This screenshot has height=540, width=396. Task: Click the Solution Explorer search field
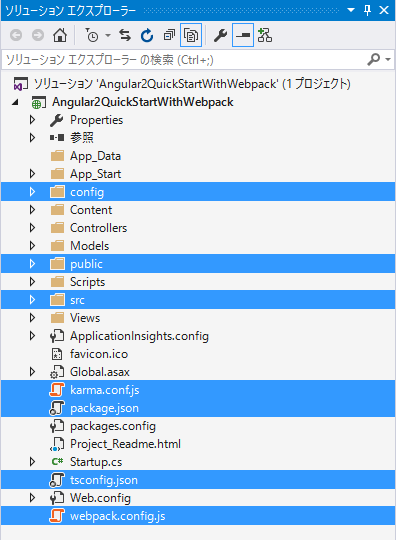pos(184,60)
